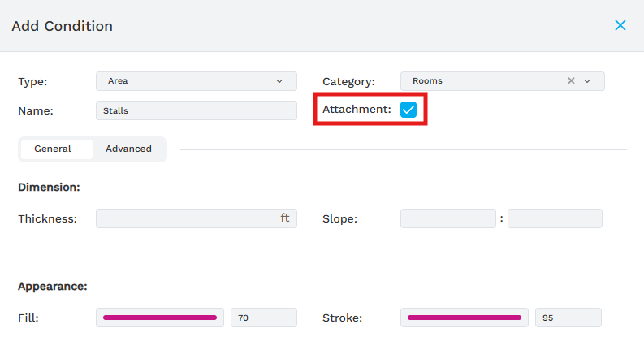Click the first Slope input field
Screen dimensions: 644x350
tap(447, 218)
